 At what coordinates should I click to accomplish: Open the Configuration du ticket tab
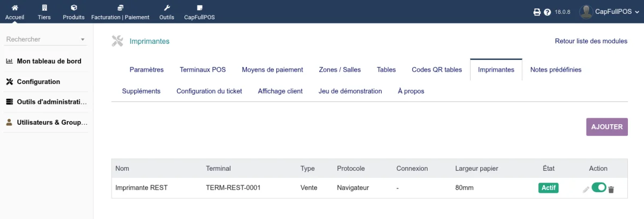point(209,91)
